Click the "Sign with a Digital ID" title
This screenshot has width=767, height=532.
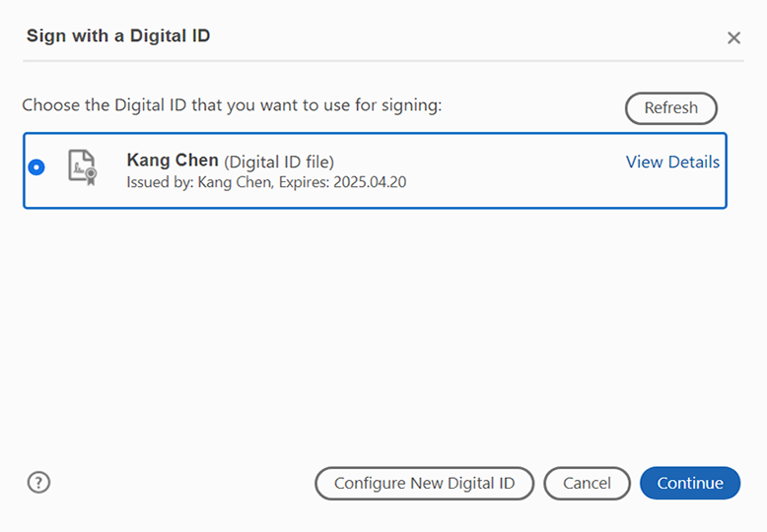point(118,35)
